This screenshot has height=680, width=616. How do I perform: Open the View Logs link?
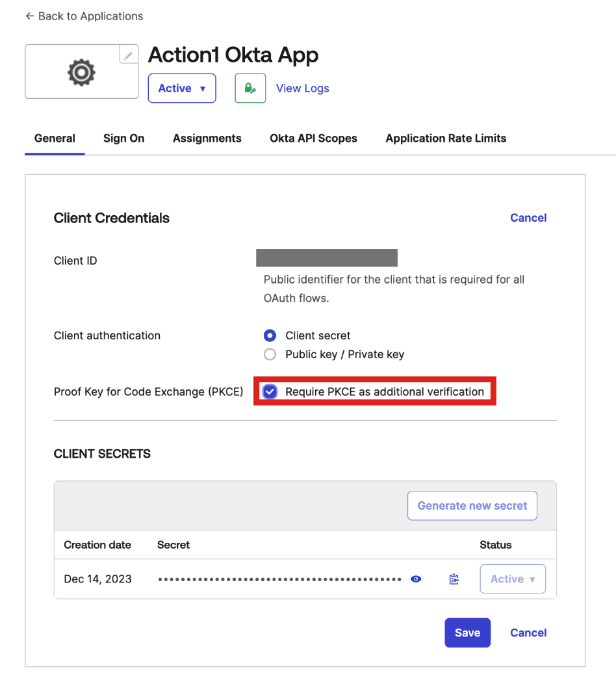click(302, 88)
